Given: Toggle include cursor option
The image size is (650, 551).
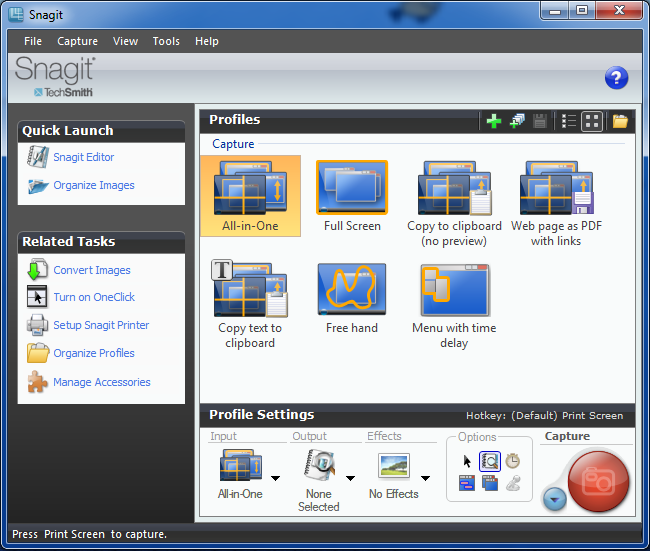Looking at the screenshot, I should [x=467, y=461].
